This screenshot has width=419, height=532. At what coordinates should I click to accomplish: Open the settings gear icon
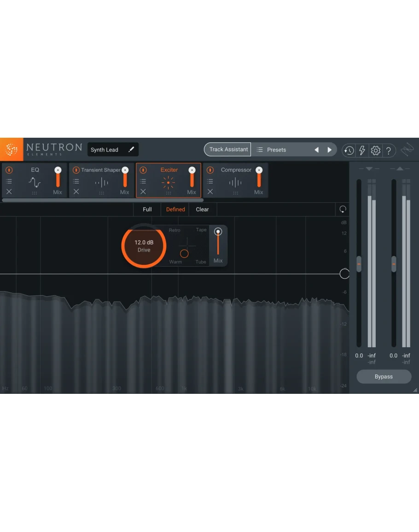[375, 150]
